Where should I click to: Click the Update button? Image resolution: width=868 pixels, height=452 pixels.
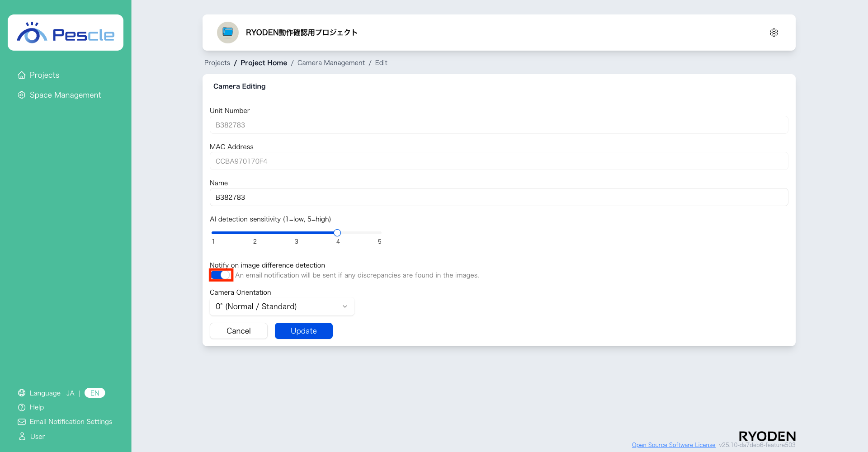(x=303, y=330)
